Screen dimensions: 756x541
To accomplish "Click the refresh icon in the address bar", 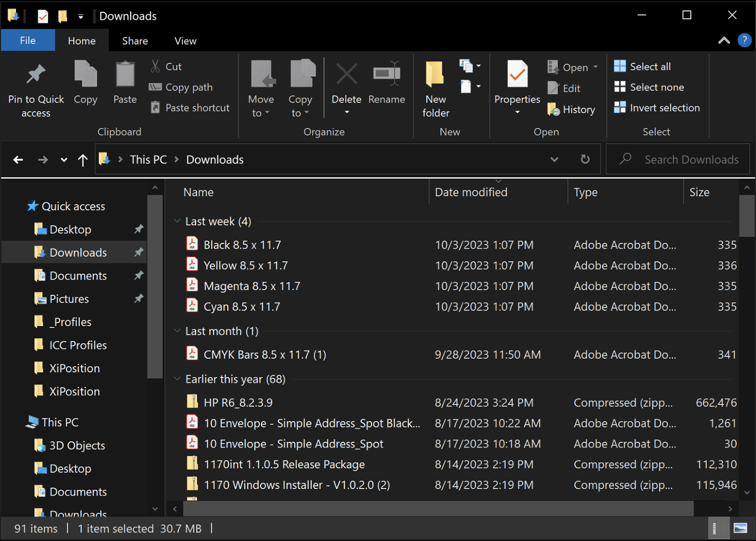I will [x=584, y=159].
